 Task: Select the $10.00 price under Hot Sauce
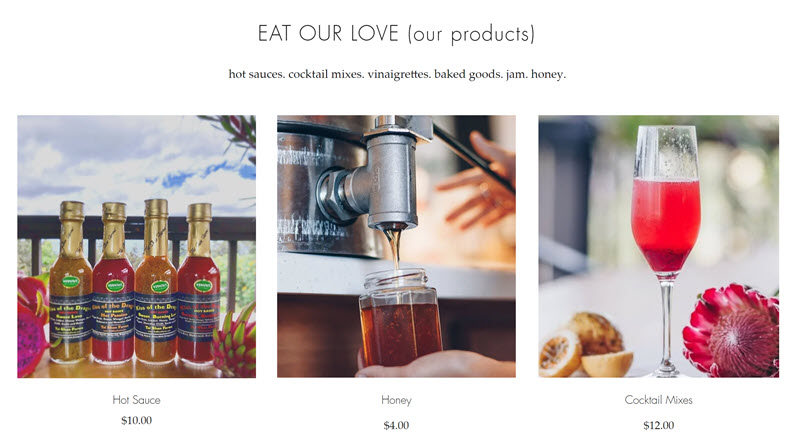136,420
